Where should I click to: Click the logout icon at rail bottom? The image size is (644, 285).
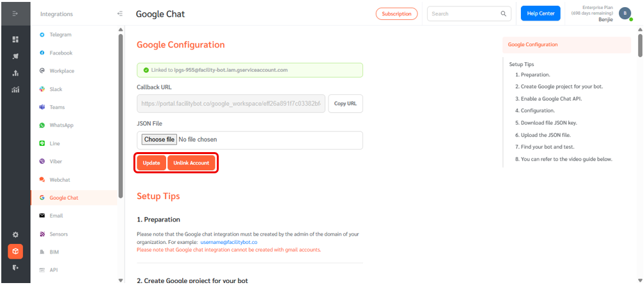(x=15, y=268)
